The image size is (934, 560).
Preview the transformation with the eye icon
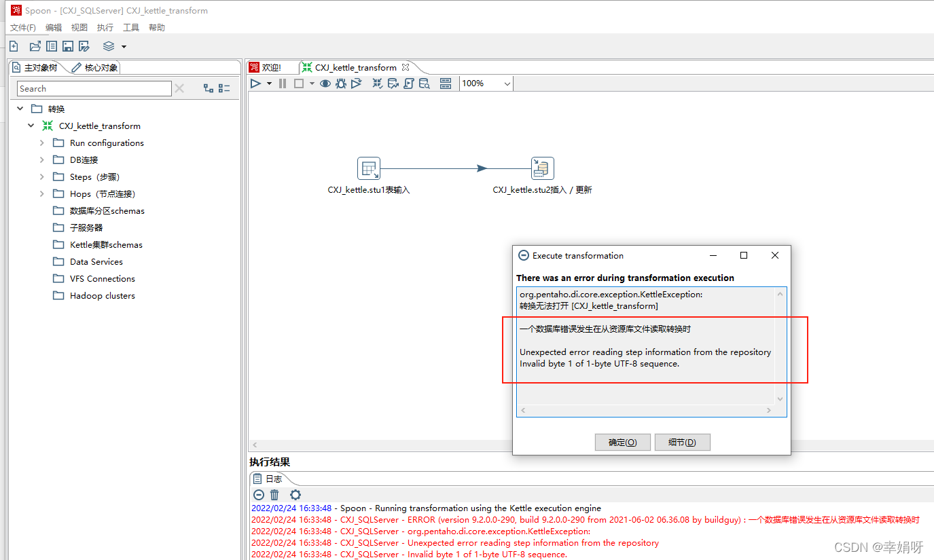tap(325, 83)
